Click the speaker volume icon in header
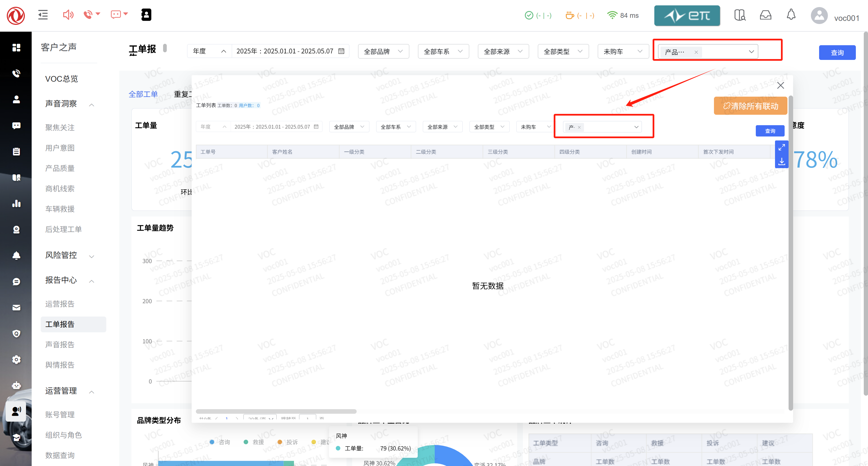 68,15
